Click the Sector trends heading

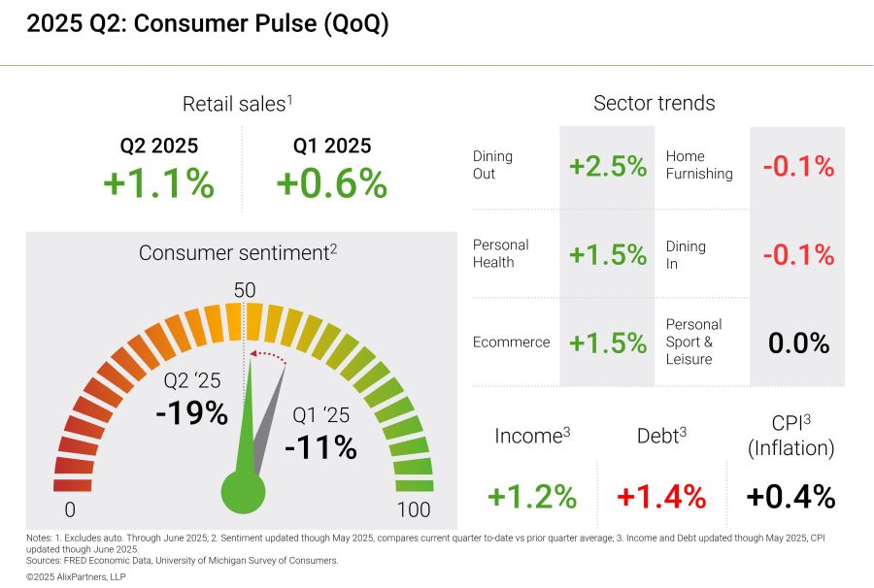point(654,104)
